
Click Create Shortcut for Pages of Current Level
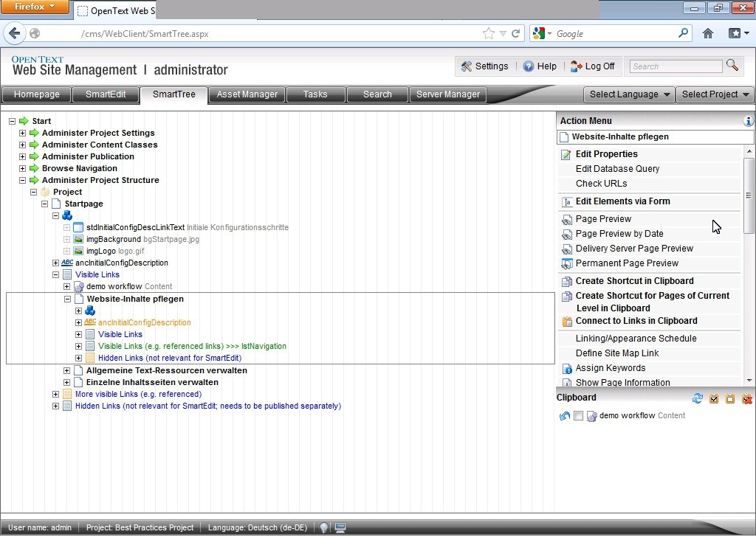click(653, 302)
